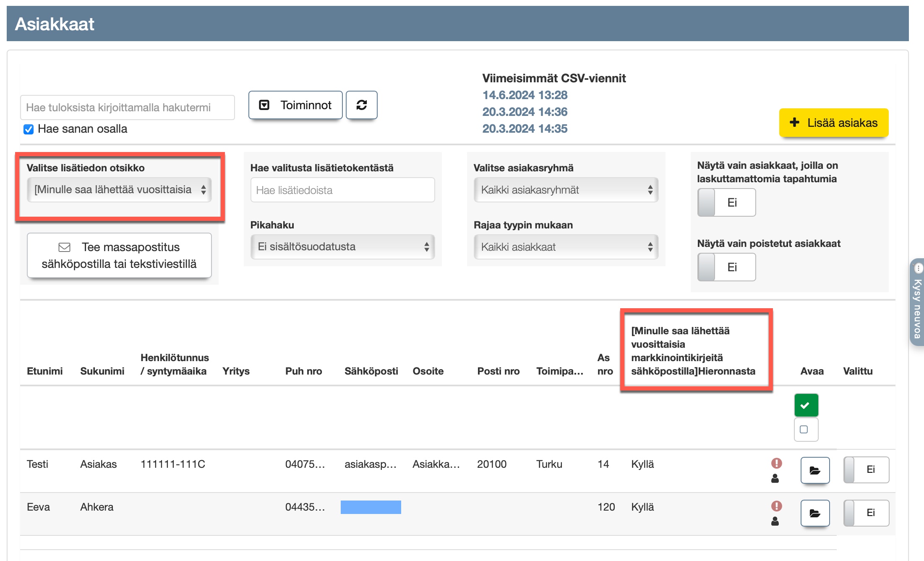
Task: Open CSV export 14.6.2024 13:28 link
Action: [525, 95]
